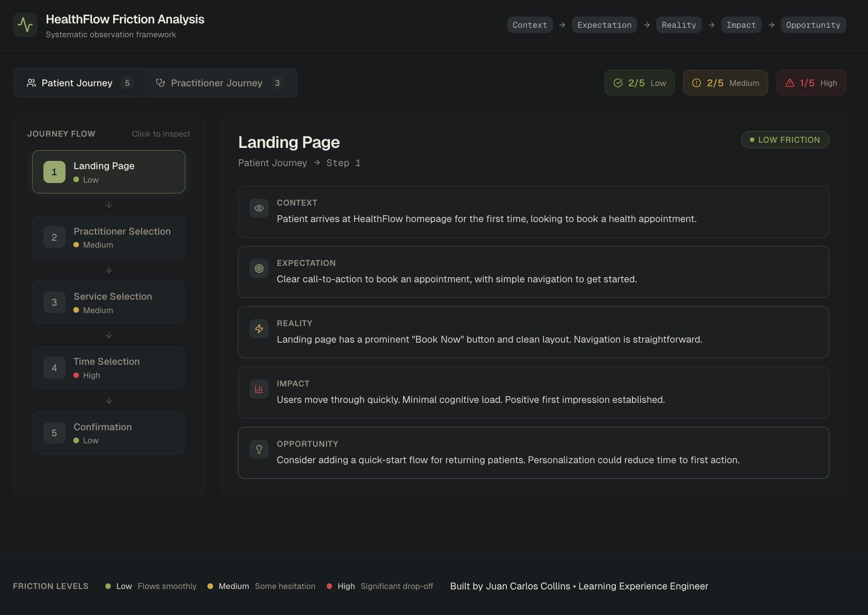Click the checkmark icon on the 2/5 Low badge

(x=618, y=83)
